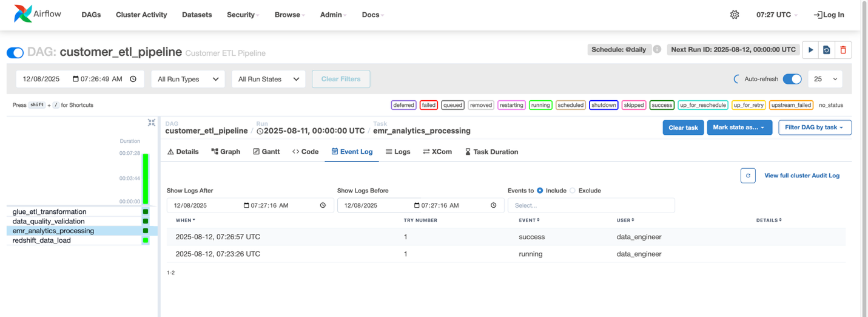Click the Trigger DAG play icon
868x317 pixels.
[x=810, y=50]
